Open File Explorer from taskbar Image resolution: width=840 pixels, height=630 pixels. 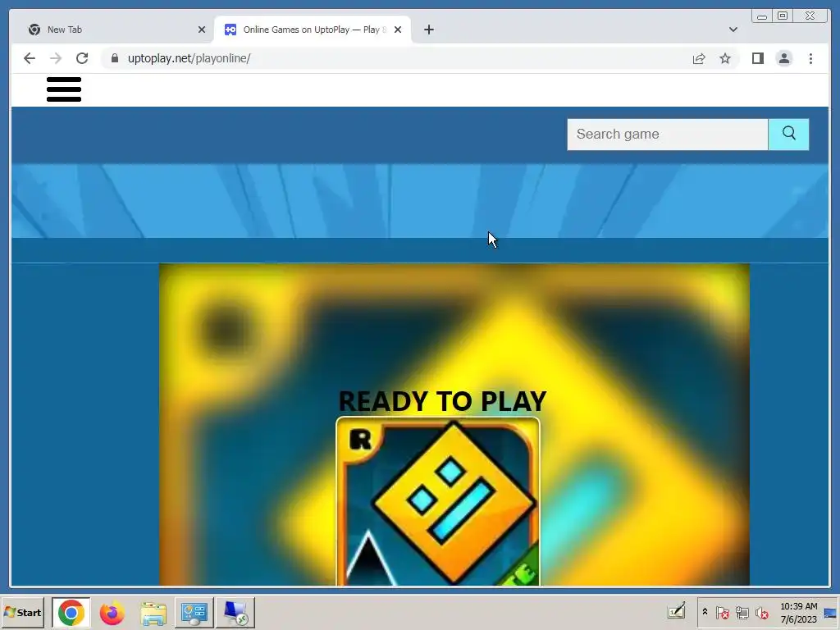153,612
